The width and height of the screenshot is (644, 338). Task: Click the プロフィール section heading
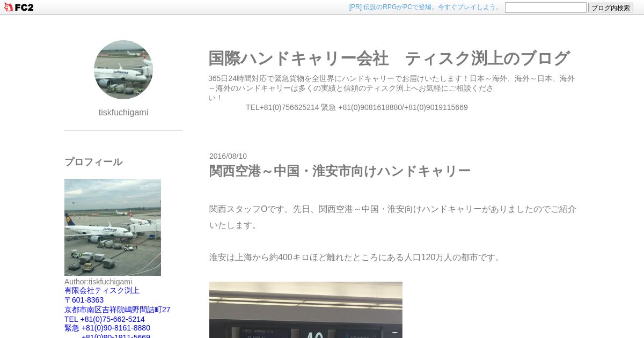(93, 161)
